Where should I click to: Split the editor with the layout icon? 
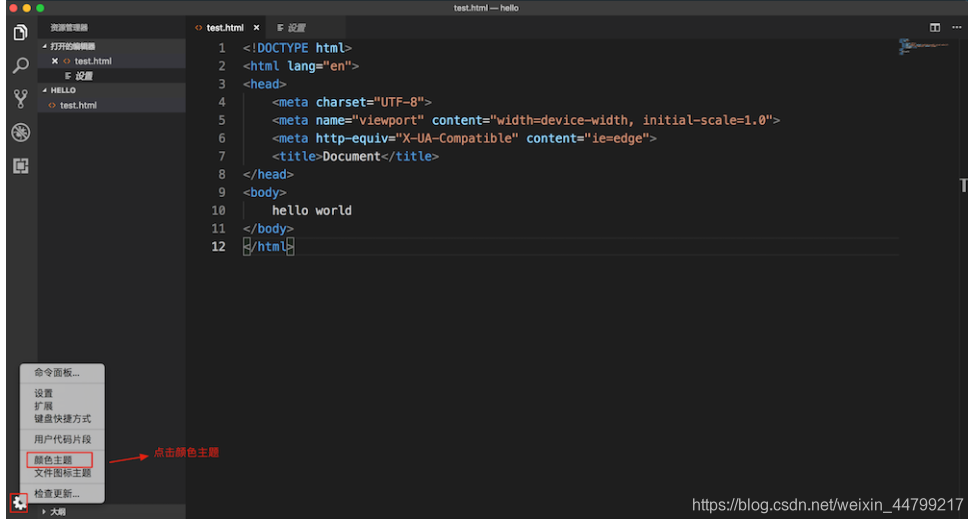point(935,27)
